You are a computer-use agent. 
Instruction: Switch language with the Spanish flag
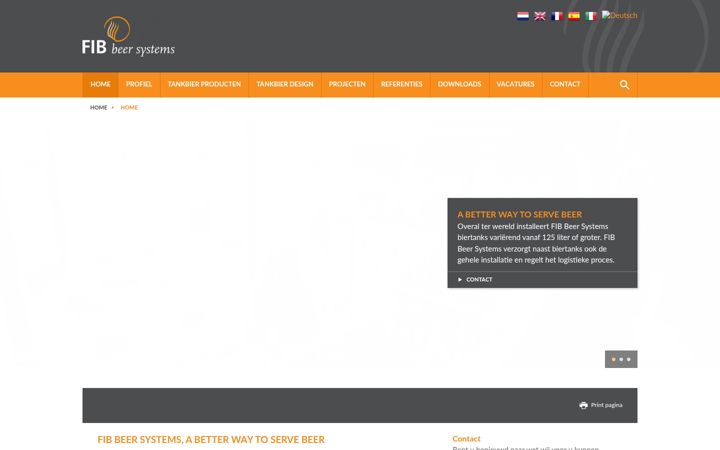tap(574, 16)
